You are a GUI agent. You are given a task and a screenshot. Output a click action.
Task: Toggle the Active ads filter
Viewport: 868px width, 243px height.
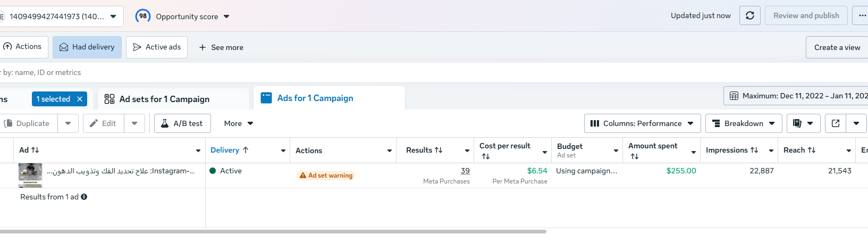157,47
